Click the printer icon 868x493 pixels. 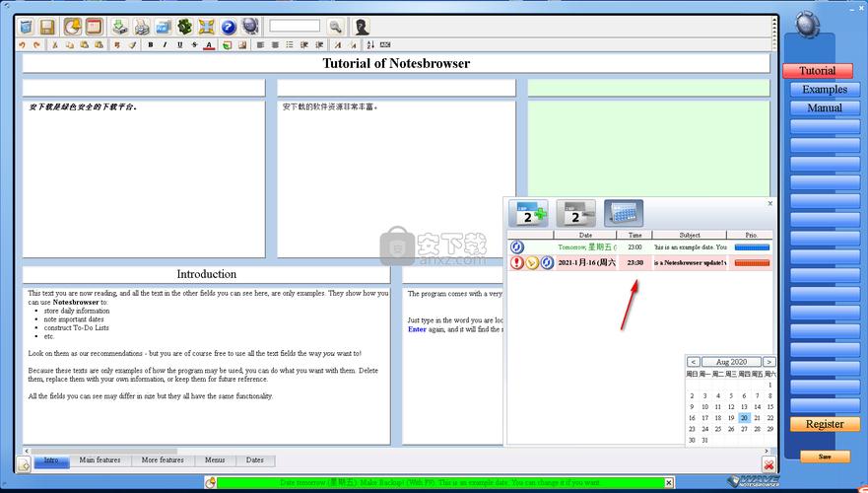(x=142, y=27)
